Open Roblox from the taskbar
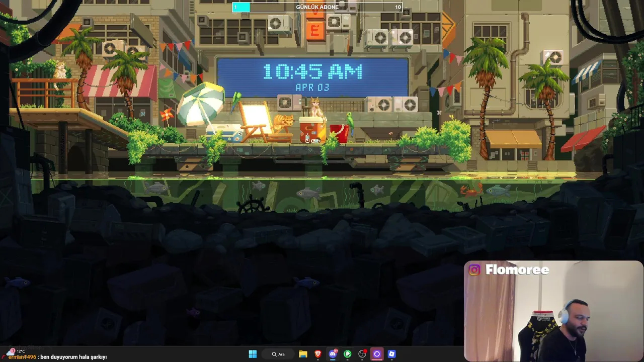 click(391, 354)
